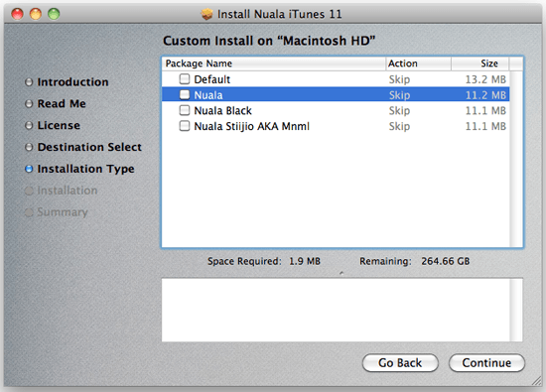Screen dimensions: 546x392
Task: Click inside the empty package description box
Action: 336,310
